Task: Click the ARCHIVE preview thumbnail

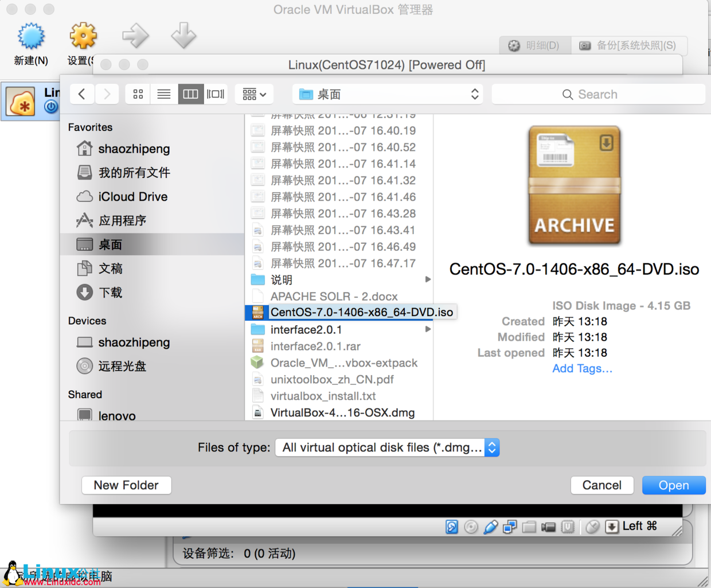Action: coord(575,185)
